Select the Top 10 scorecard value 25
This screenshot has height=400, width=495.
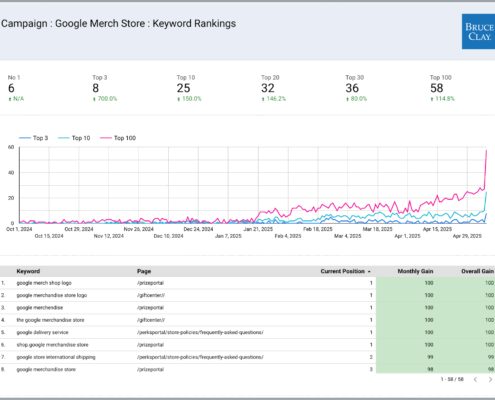183,88
